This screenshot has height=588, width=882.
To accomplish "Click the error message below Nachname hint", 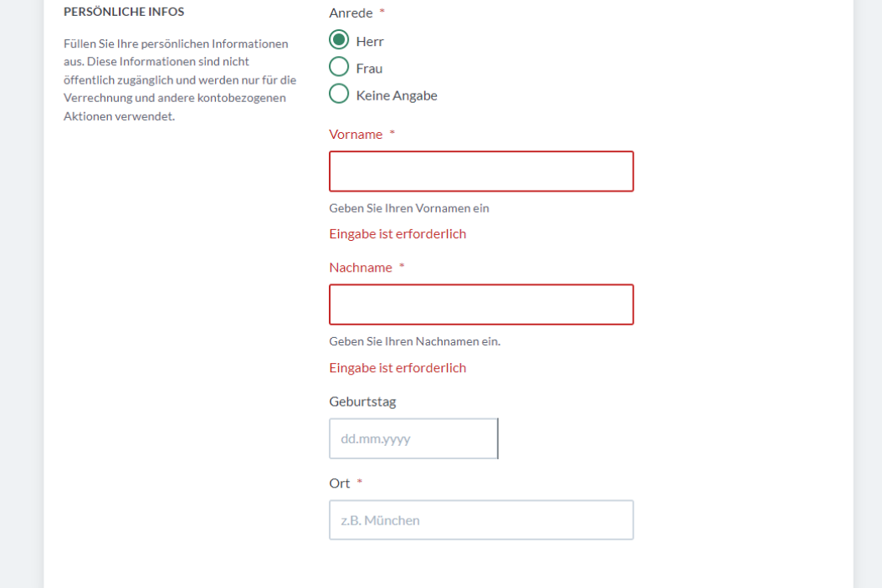I will 397,368.
